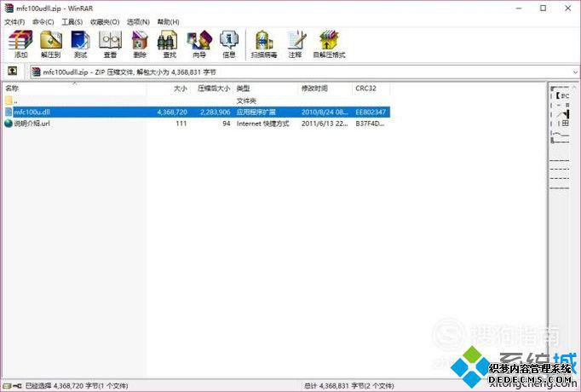Open the File (文件) menu
The height and width of the screenshot is (392, 581).
14,22
